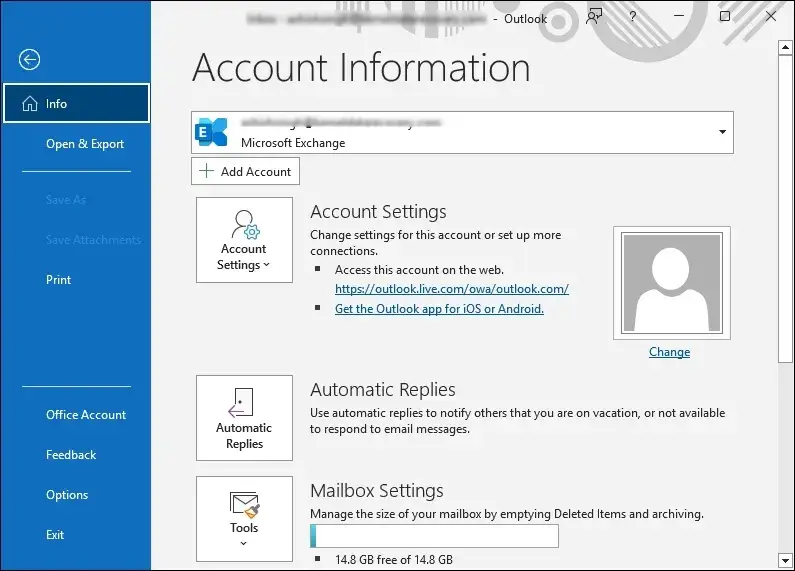Viewport: 795px width, 571px height.
Task: Click the Automatic Replies button label
Action: click(x=244, y=436)
